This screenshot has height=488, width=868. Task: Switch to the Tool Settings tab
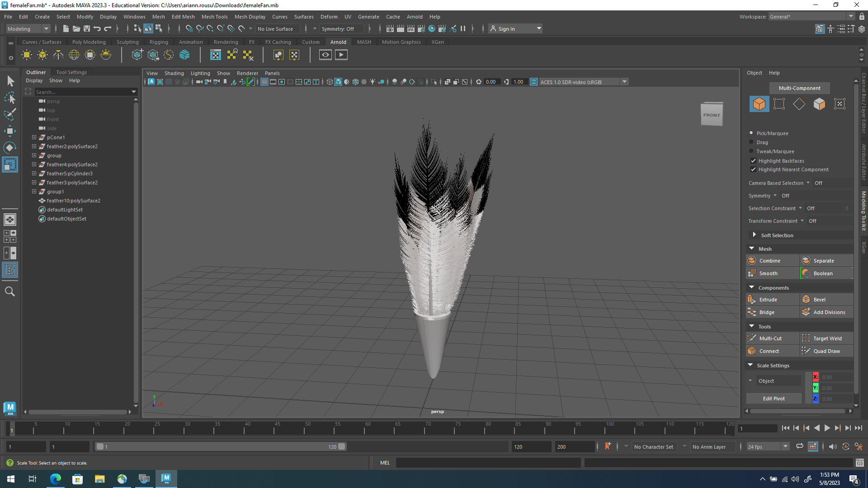pos(71,72)
